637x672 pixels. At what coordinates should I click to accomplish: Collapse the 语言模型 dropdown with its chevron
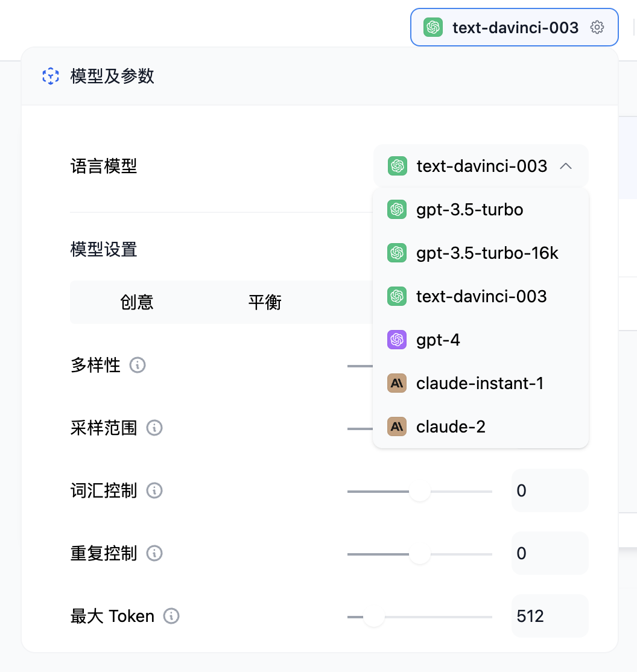566,166
